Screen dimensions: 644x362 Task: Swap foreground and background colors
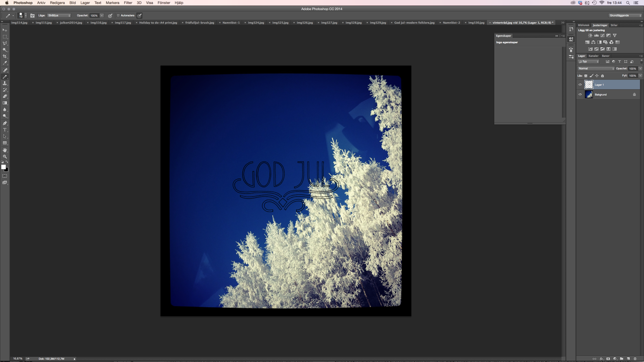click(x=7, y=162)
